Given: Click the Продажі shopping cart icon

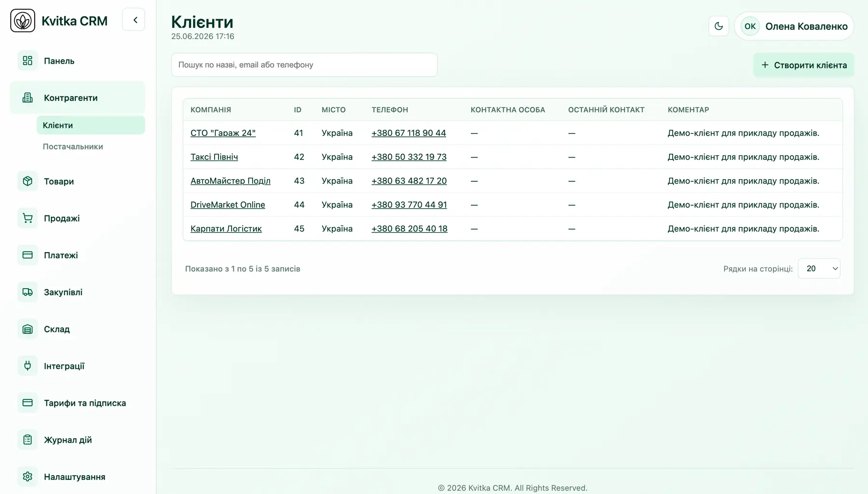Looking at the screenshot, I should (27, 218).
